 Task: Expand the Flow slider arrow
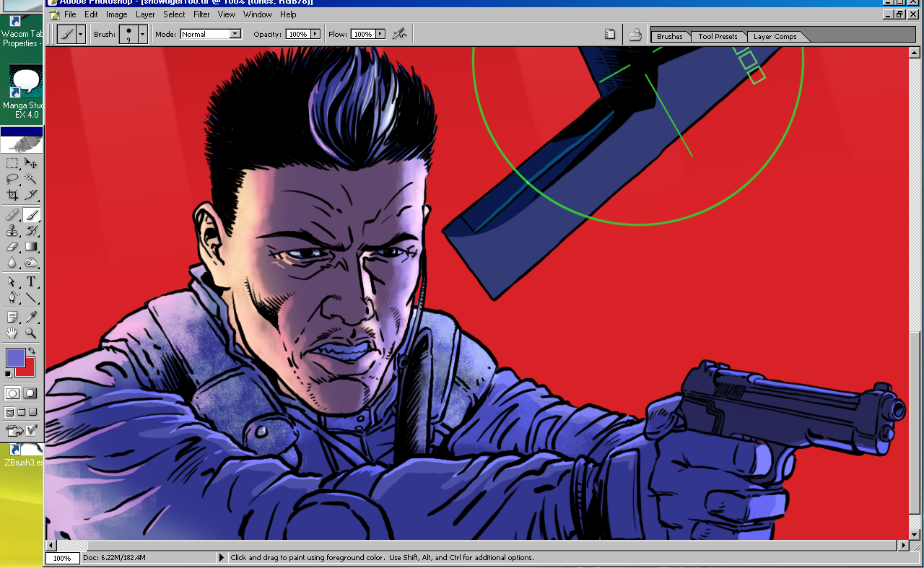(x=380, y=34)
